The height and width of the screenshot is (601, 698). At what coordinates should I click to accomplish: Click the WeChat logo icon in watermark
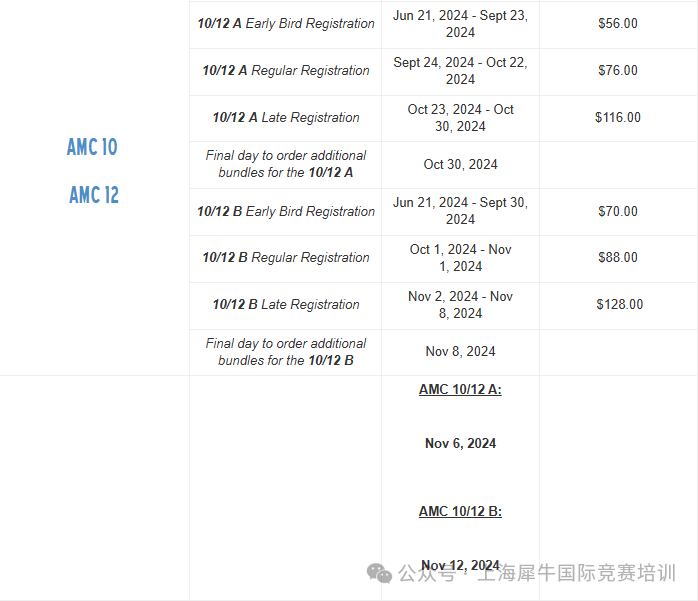pos(379,573)
